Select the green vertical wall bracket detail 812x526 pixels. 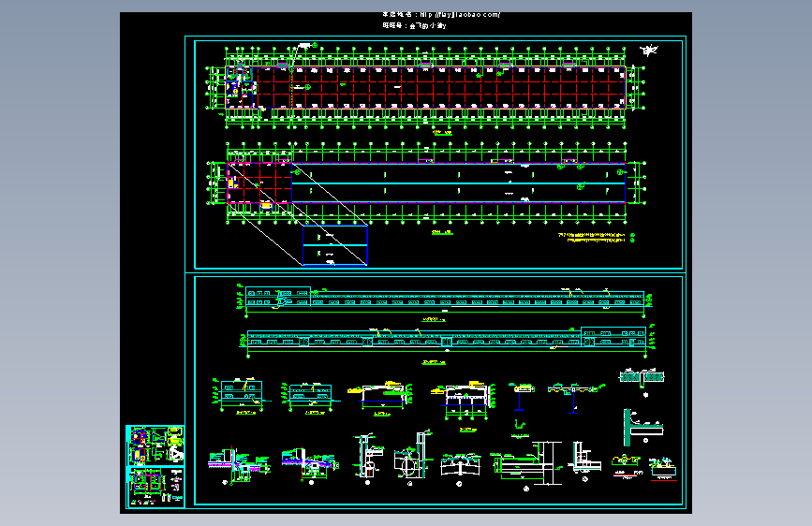pos(643,427)
